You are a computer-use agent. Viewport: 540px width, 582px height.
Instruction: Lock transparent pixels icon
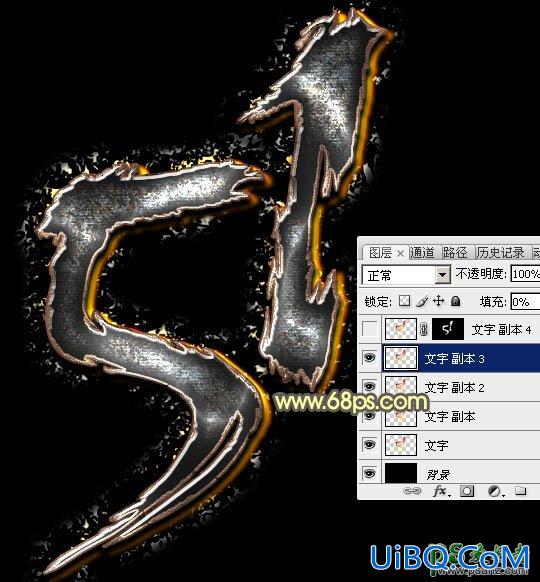click(404, 301)
